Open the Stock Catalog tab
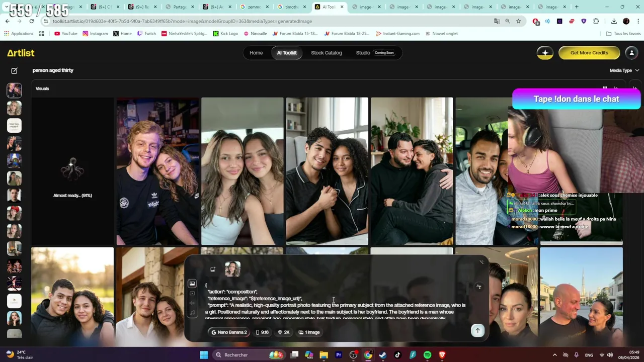 coord(326,53)
